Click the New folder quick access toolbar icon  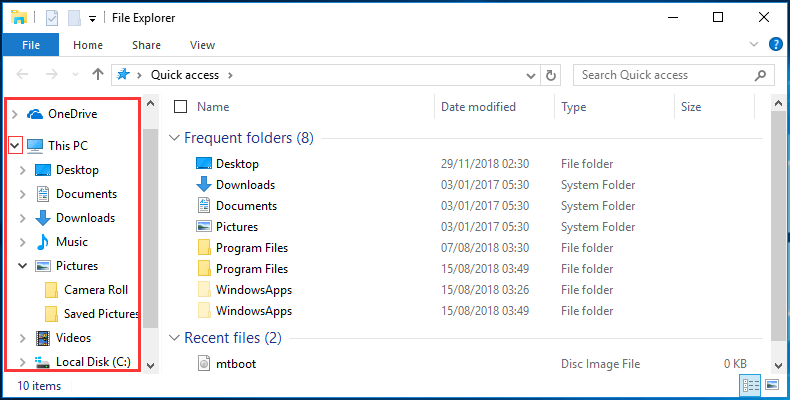click(x=75, y=18)
